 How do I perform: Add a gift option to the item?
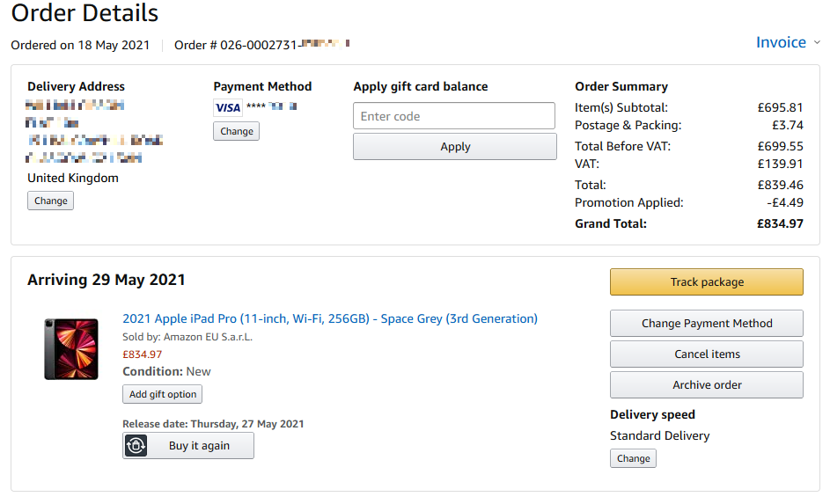(163, 394)
